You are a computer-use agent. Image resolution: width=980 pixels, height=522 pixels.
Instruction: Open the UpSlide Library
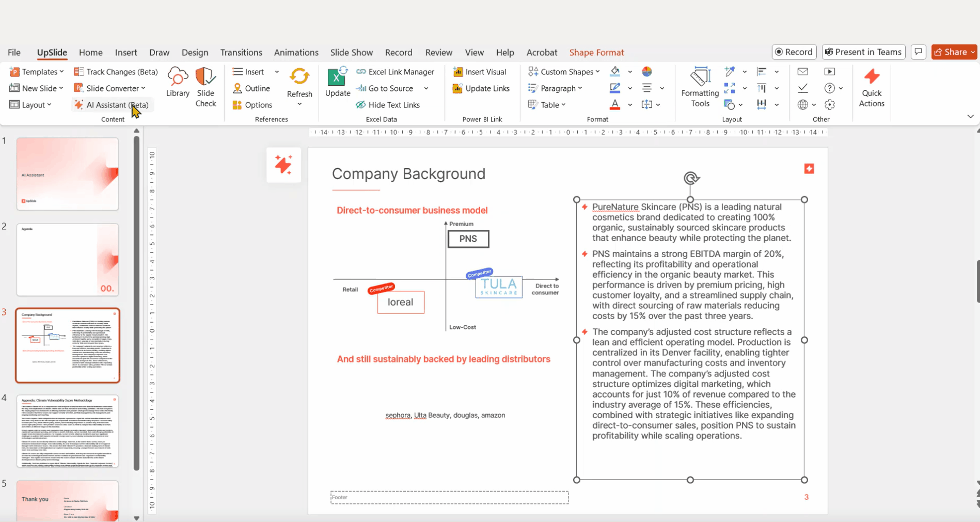(x=178, y=82)
